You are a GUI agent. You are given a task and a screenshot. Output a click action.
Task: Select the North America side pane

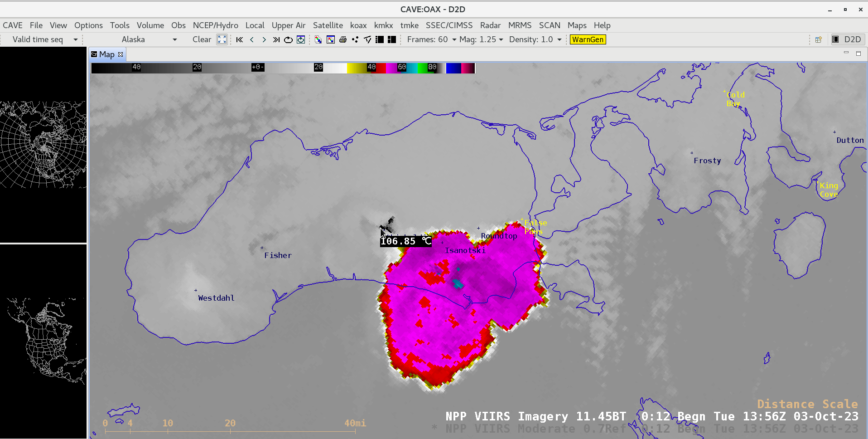[x=43, y=341]
